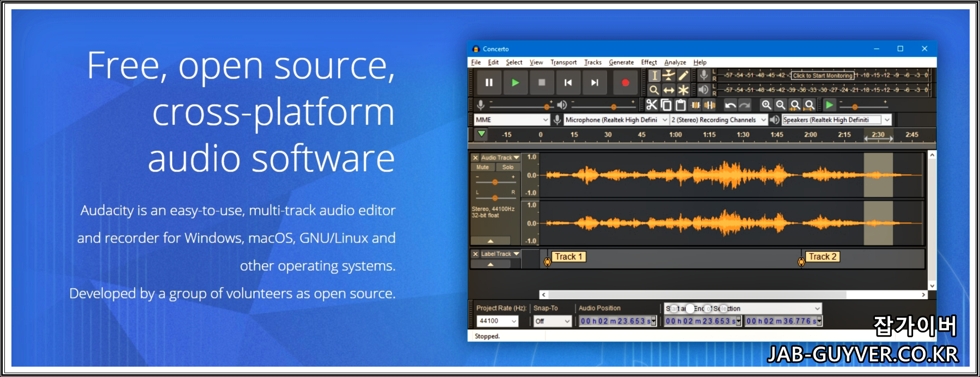The image size is (980, 377).
Task: Zoom out on the waveform
Action: [x=781, y=105]
